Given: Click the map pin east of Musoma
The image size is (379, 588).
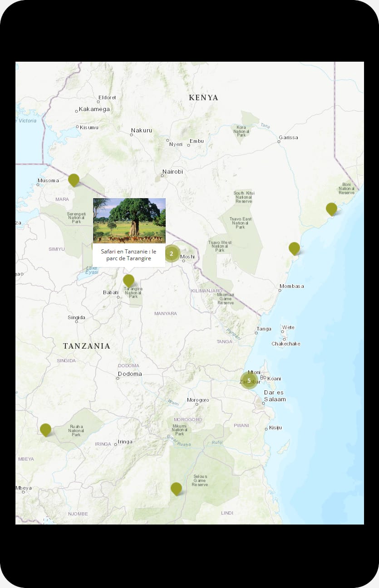Looking at the screenshot, I should pos(74,180).
